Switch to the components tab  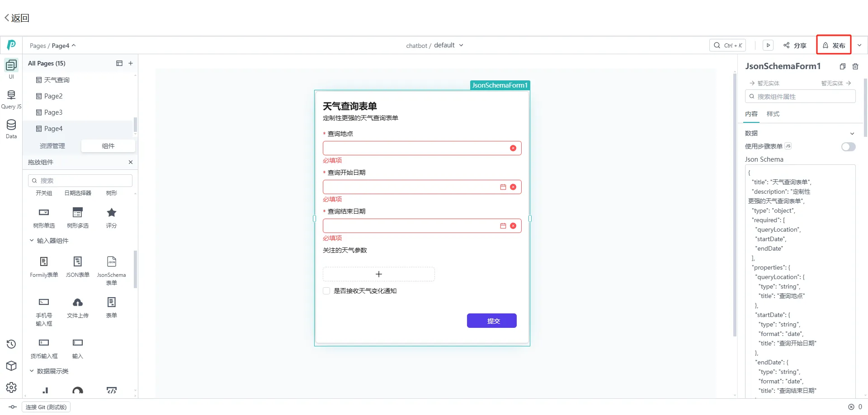click(x=108, y=146)
